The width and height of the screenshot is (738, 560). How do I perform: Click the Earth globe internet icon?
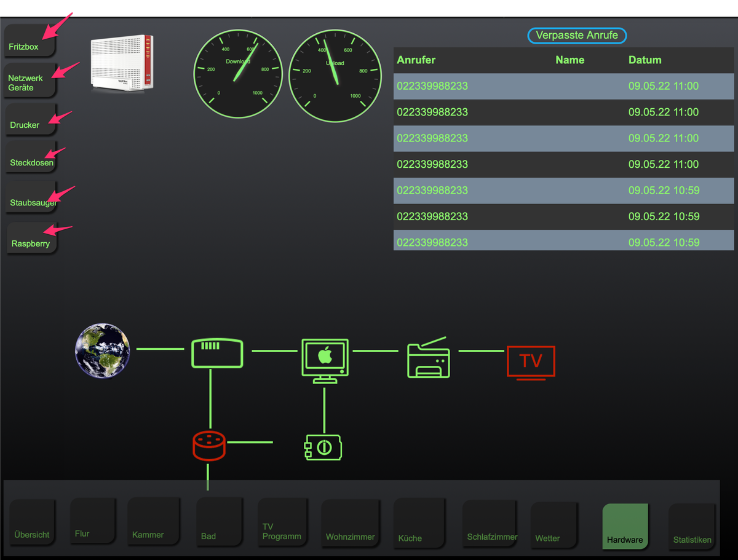tap(103, 351)
